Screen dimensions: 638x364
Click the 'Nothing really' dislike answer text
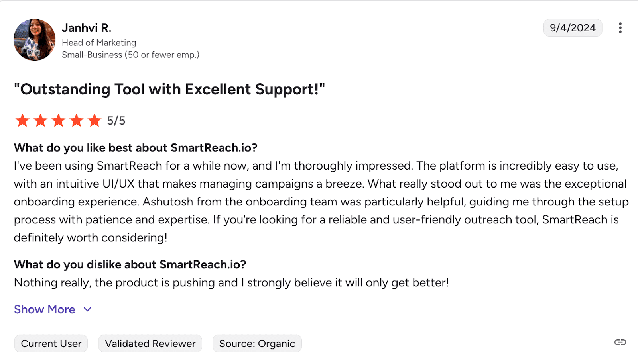[x=231, y=283]
